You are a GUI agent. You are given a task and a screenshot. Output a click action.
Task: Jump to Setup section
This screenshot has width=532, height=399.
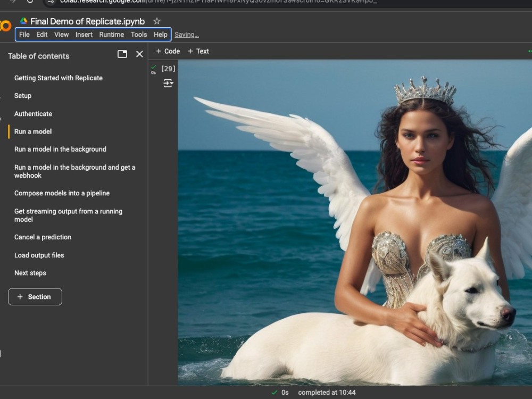pyautogui.click(x=23, y=96)
